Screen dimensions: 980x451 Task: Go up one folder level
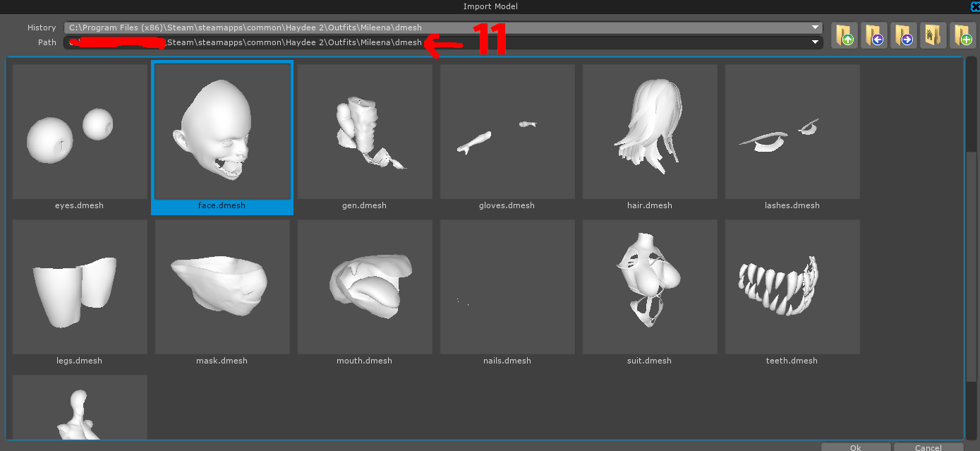tap(843, 35)
